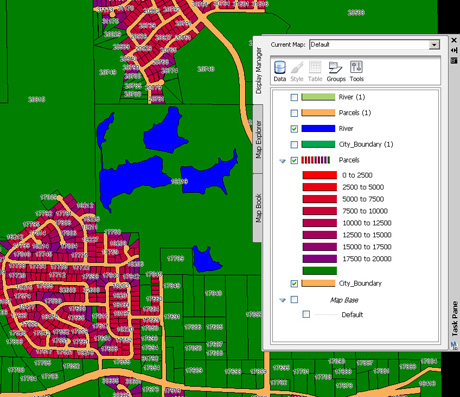The height and width of the screenshot is (397, 460).
Task: Close the Task Pane with X icon
Action: 454,40
